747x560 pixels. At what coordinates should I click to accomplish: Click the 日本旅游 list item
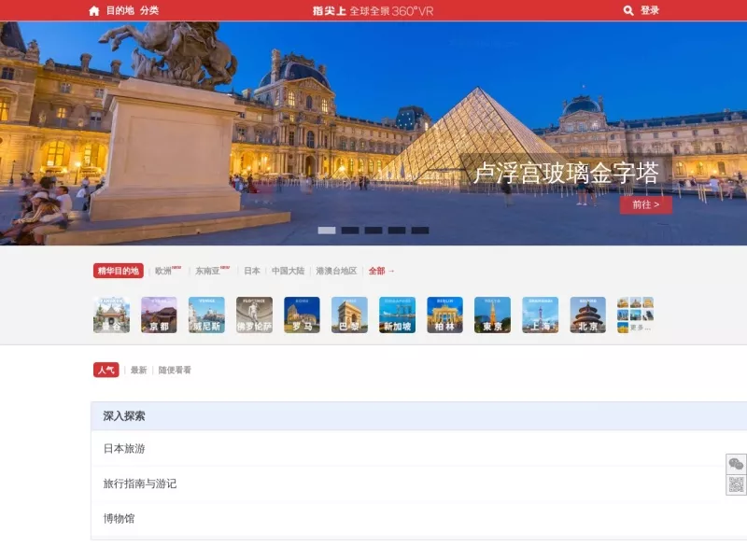(x=418, y=449)
